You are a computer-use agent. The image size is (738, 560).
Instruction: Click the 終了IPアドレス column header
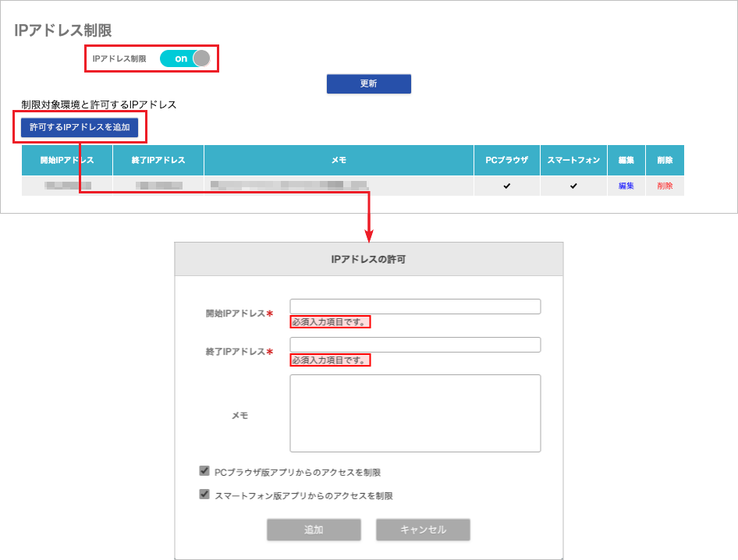click(x=158, y=160)
